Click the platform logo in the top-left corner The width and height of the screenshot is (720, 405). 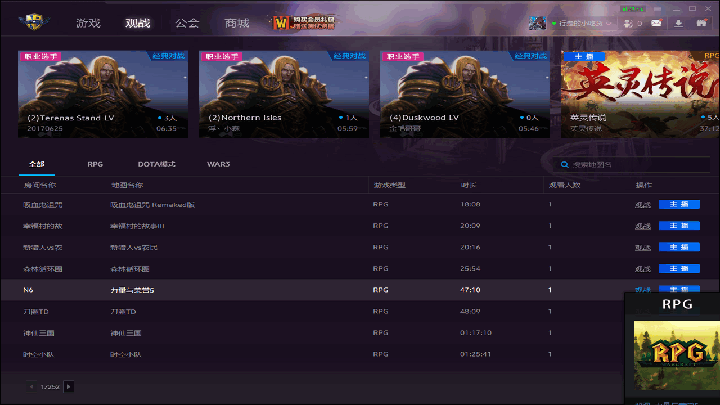click(x=34, y=22)
